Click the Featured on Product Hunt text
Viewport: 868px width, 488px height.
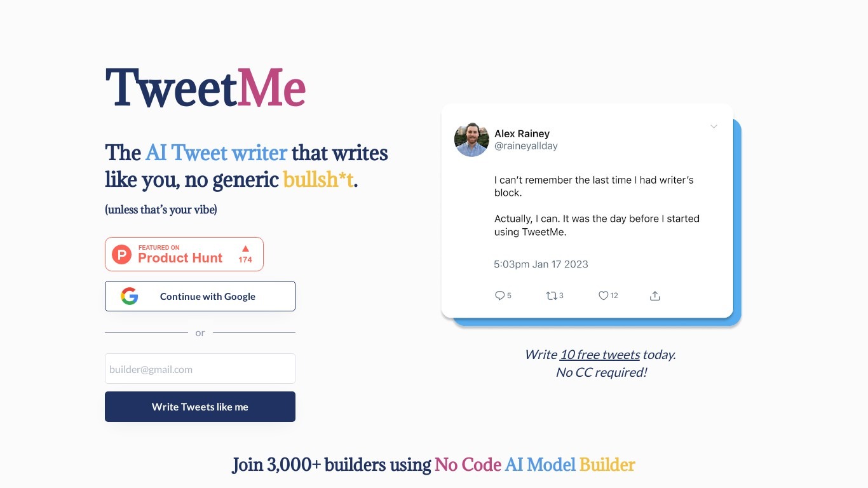(180, 254)
